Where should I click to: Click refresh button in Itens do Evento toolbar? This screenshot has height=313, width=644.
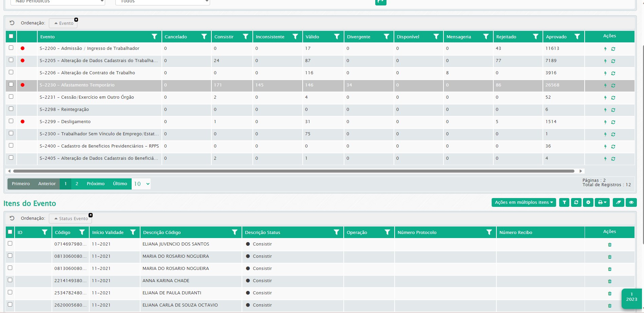point(576,202)
